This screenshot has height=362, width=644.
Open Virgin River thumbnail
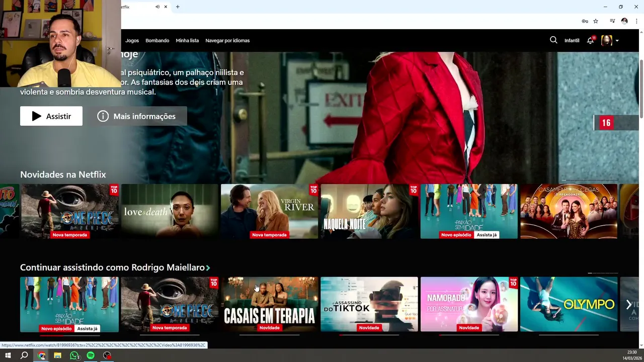[x=269, y=211]
